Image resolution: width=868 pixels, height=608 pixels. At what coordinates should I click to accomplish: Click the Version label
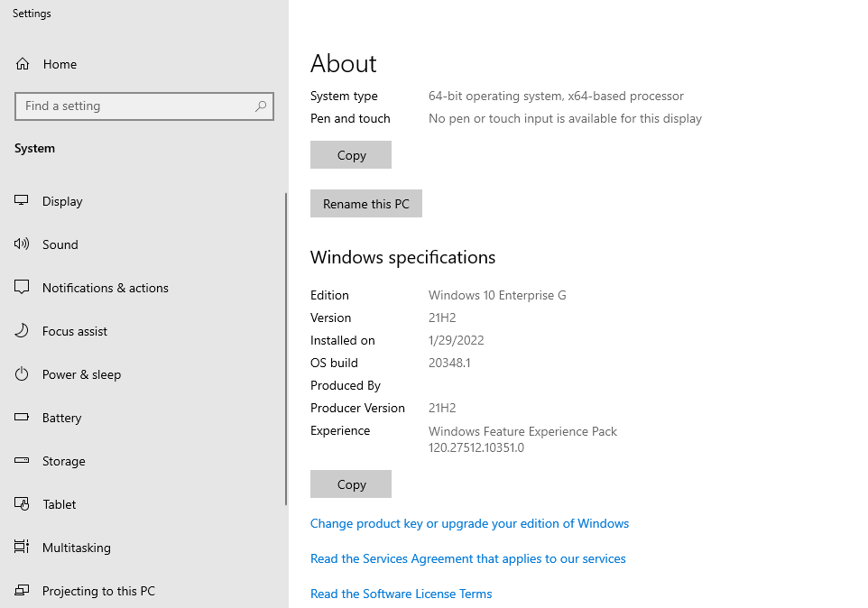coord(330,318)
